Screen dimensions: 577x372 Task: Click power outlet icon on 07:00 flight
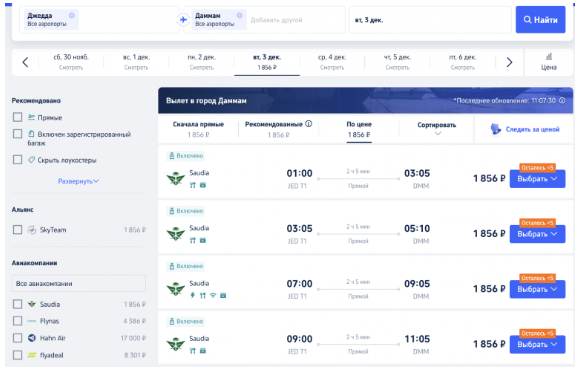coord(192,295)
